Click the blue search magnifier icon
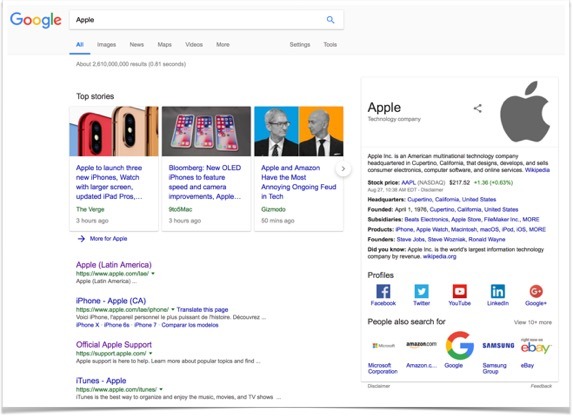Screen dimensions: 573x417 [330, 20]
